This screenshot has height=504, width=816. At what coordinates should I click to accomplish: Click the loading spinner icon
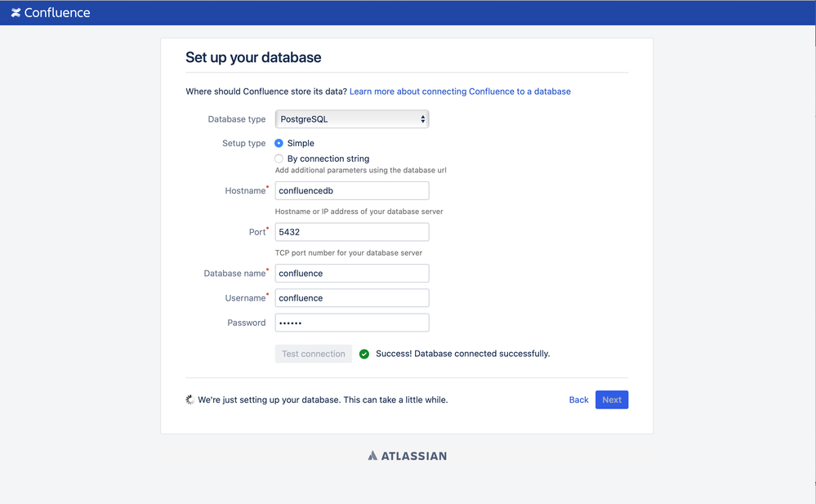[x=190, y=400]
